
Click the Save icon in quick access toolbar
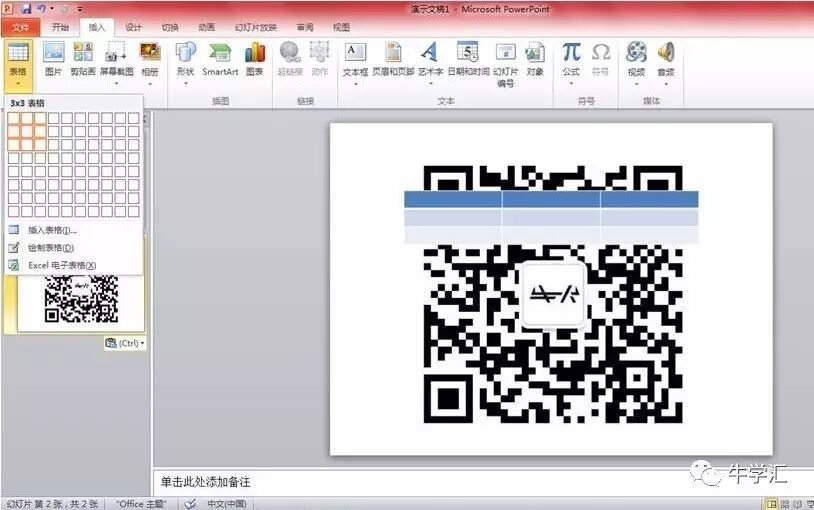(26, 9)
